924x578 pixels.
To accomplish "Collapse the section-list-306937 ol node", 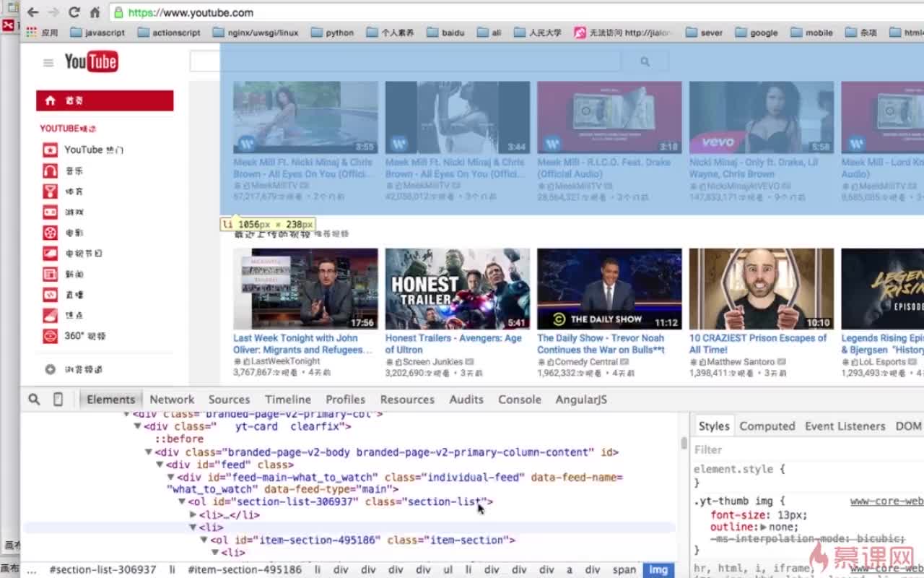I will click(182, 501).
